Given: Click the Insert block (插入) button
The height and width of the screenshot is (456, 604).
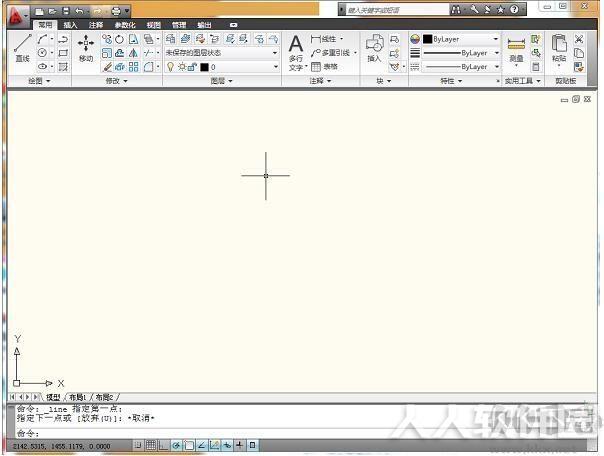Looking at the screenshot, I should tap(374, 48).
